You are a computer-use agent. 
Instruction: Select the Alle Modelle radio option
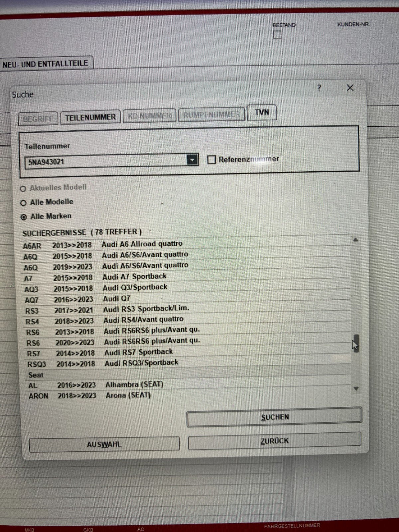(x=23, y=203)
